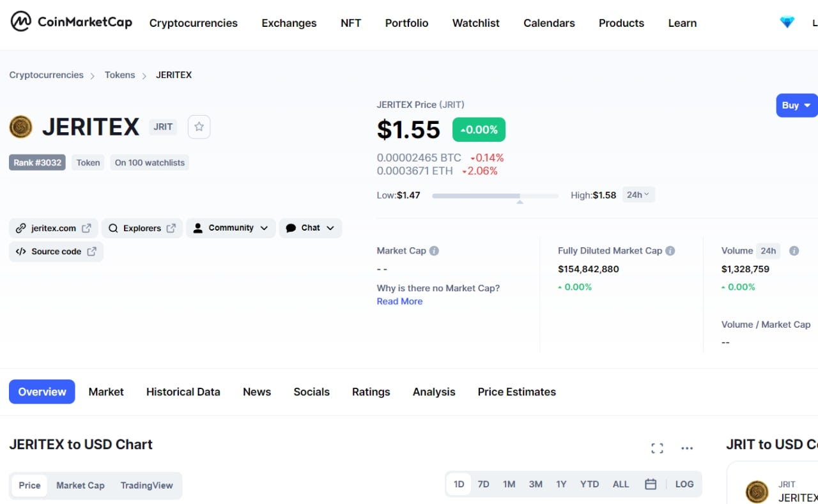The width and height of the screenshot is (818, 504).
Task: Select the YTD chart range
Action: coord(589,484)
